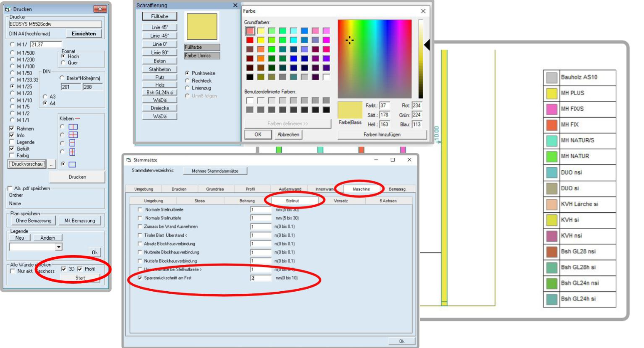Image resolution: width=644 pixels, height=348 pixels.
Task: Open the Legende dropdown list
Action: coord(59,247)
